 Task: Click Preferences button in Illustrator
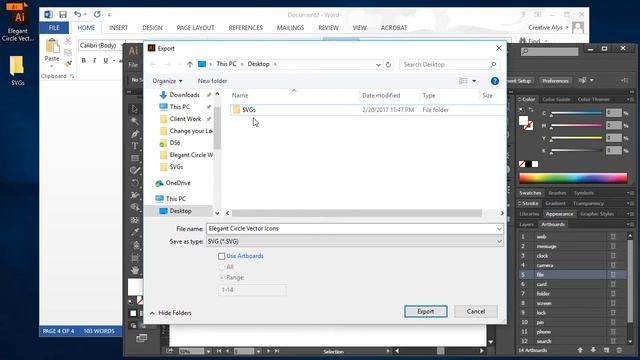tap(555, 81)
